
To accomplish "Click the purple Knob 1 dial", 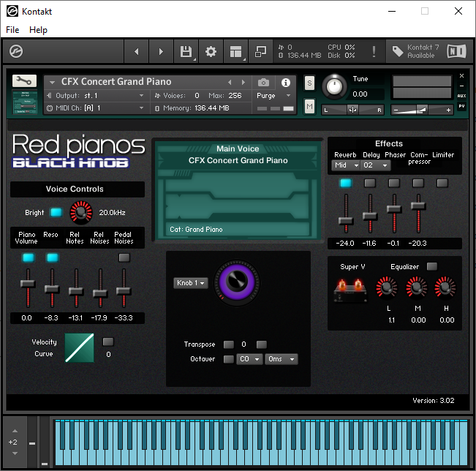I will pos(237,282).
